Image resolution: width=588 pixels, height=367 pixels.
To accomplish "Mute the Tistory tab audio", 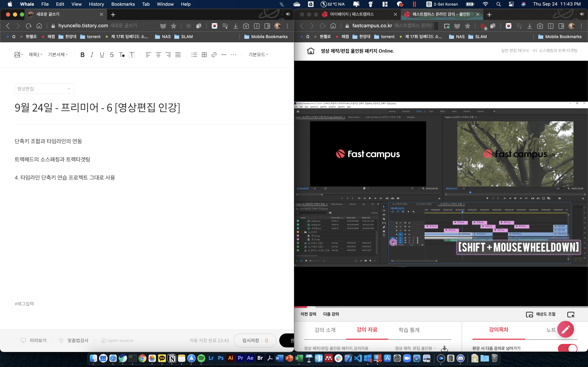I will point(288,14).
